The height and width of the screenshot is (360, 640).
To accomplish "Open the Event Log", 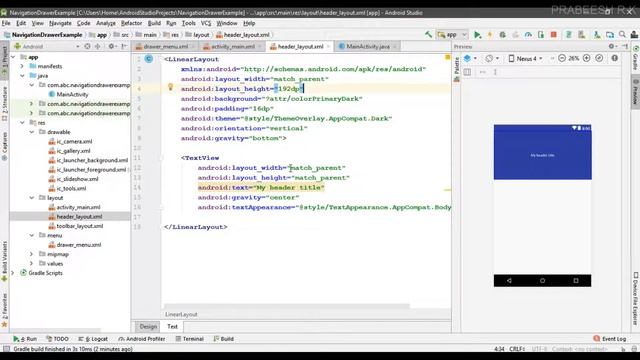I will click(610, 339).
